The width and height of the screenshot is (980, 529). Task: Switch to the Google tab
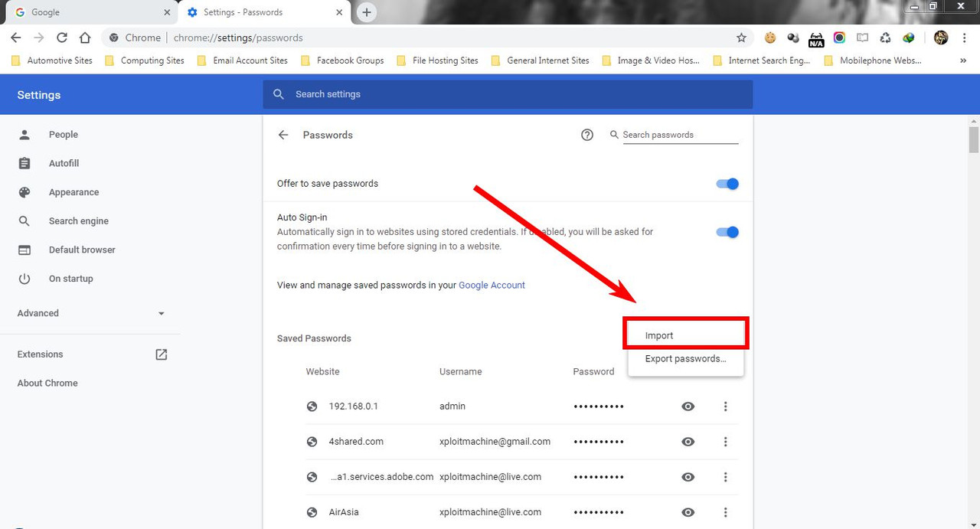[x=89, y=12]
